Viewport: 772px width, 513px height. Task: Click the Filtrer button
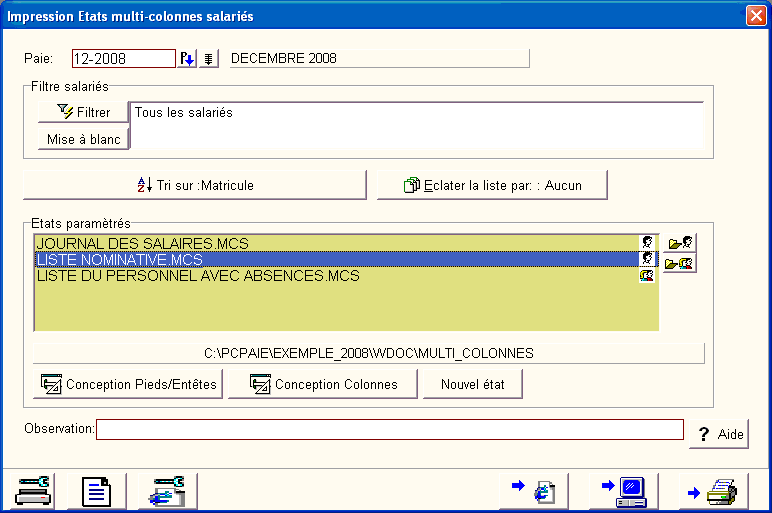coord(83,112)
